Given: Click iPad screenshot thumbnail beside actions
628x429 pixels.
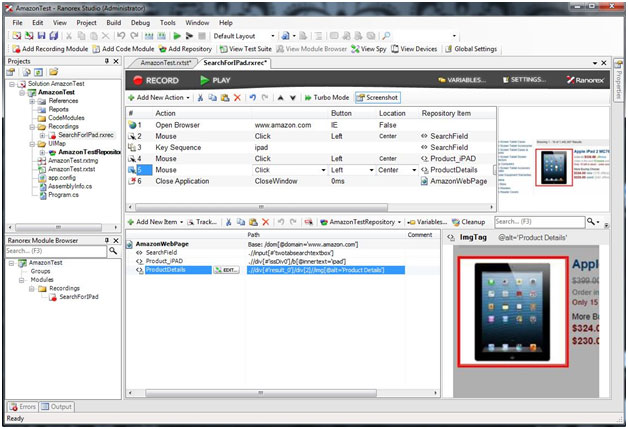Looking at the screenshot, I should (554, 167).
